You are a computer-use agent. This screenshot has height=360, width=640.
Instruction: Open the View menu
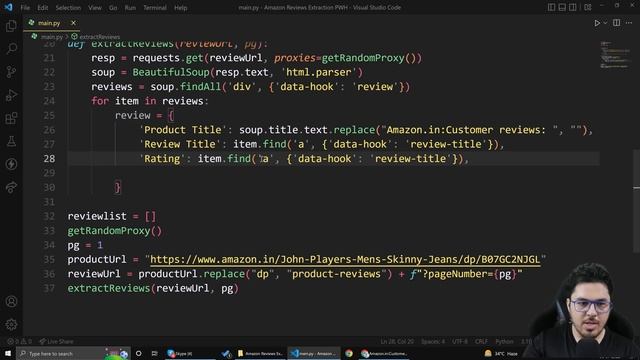pyautogui.click(x=95, y=8)
